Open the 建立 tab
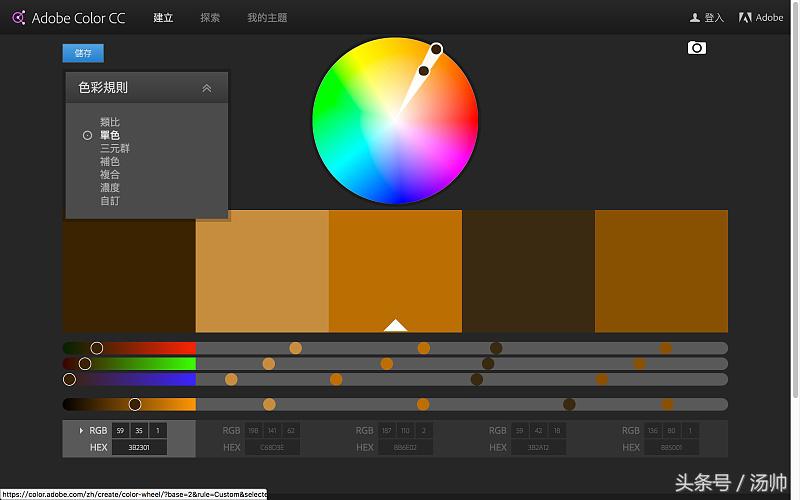 (163, 18)
